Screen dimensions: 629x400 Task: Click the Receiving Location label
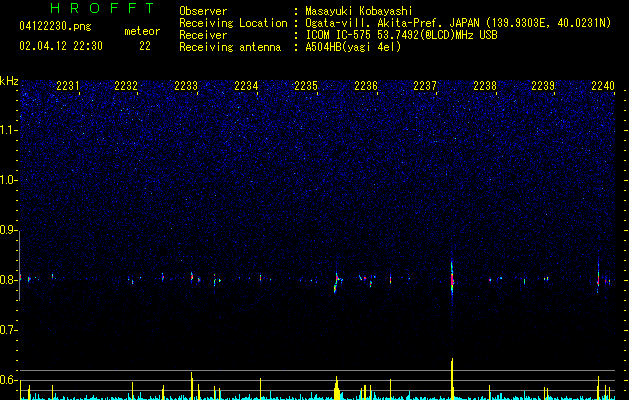click(x=233, y=23)
